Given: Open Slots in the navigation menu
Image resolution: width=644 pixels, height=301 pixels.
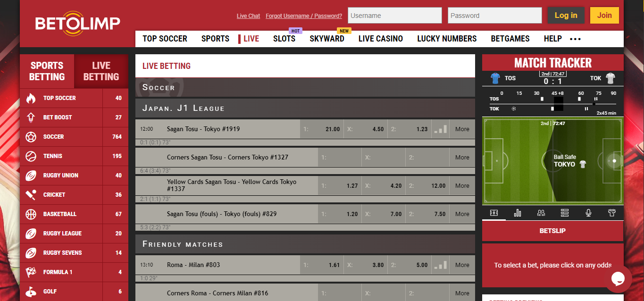Looking at the screenshot, I should click(284, 39).
